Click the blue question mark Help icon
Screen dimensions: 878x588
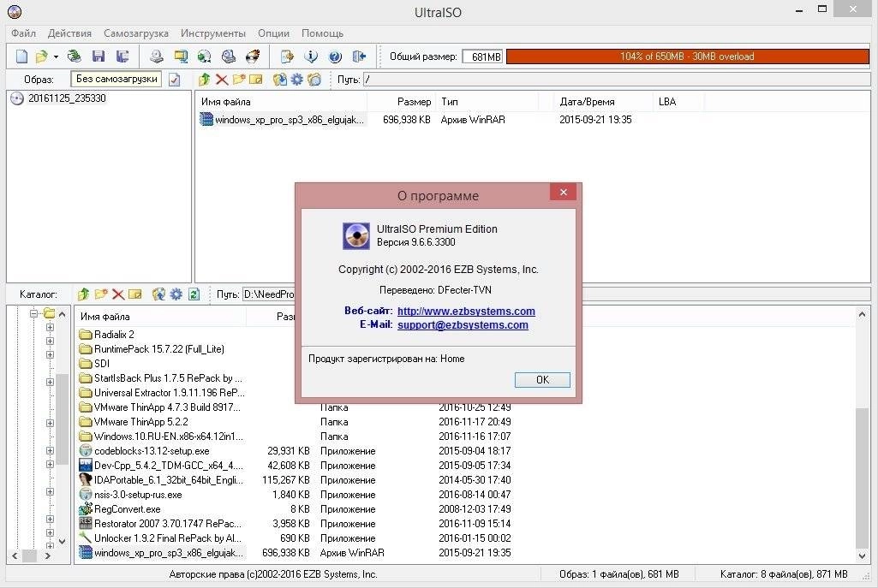click(x=335, y=56)
